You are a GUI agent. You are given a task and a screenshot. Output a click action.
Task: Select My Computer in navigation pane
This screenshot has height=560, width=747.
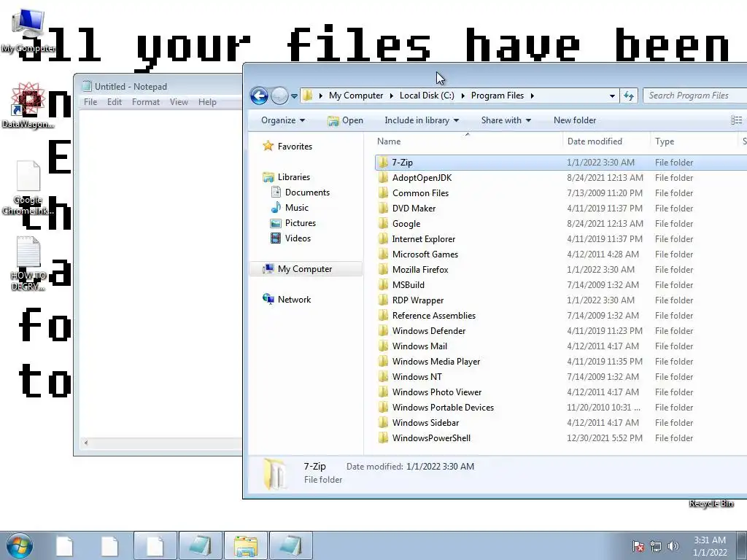pos(306,269)
